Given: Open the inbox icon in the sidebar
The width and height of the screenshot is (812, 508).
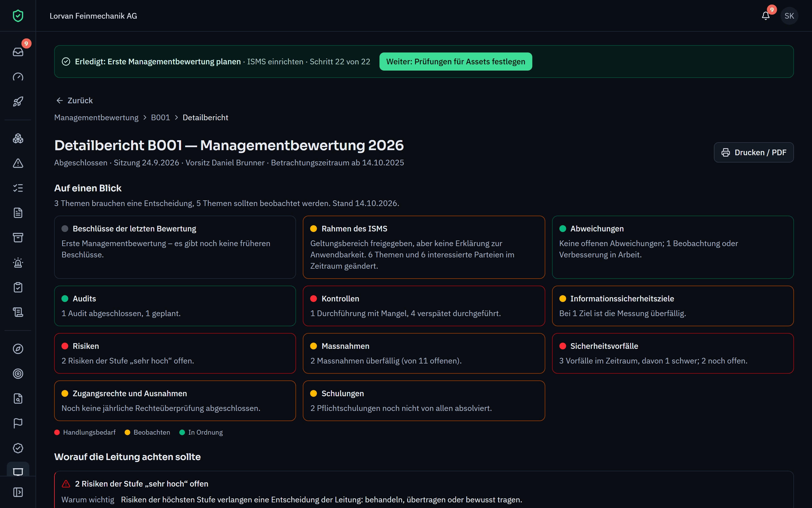Looking at the screenshot, I should point(18,52).
